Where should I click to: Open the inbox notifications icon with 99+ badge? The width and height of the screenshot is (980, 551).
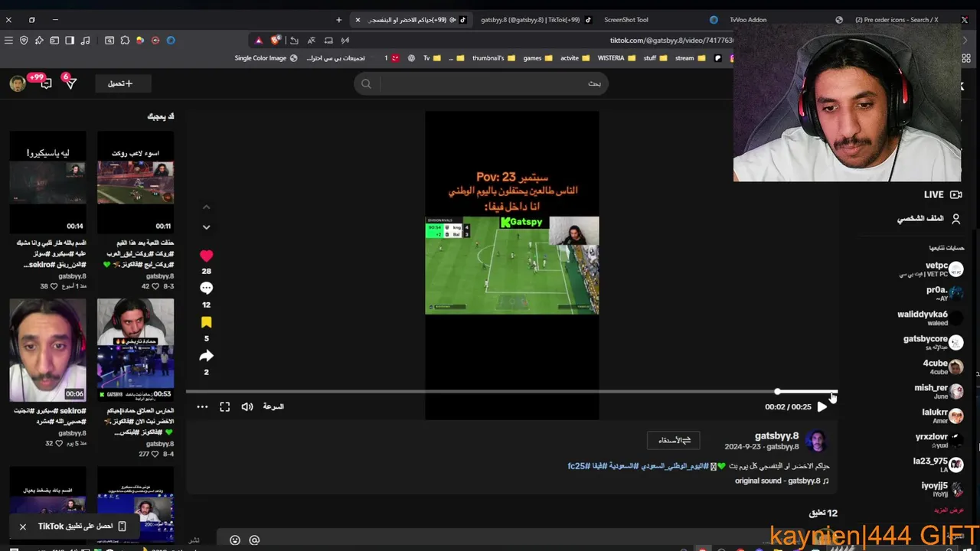[45, 83]
